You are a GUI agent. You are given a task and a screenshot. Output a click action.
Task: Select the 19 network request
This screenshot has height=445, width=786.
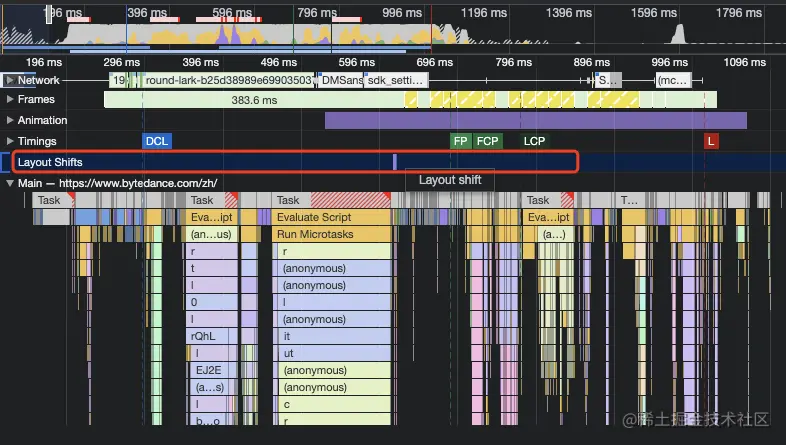coord(118,80)
